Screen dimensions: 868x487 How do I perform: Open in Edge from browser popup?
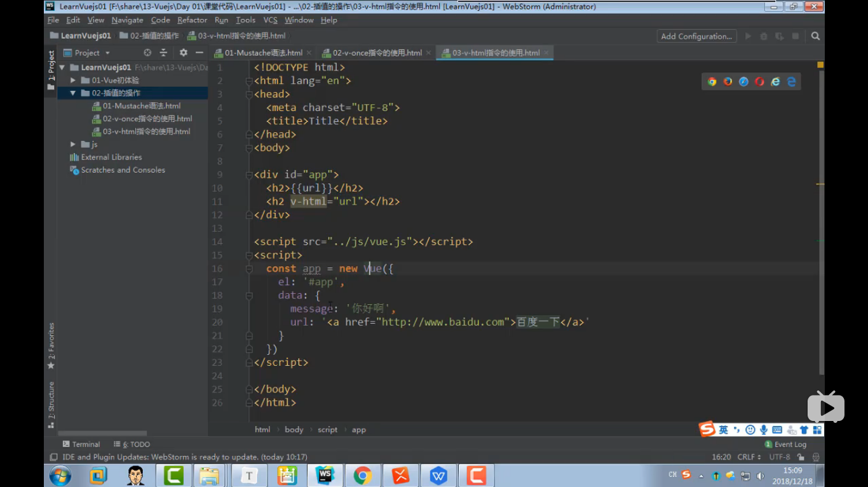tap(792, 82)
